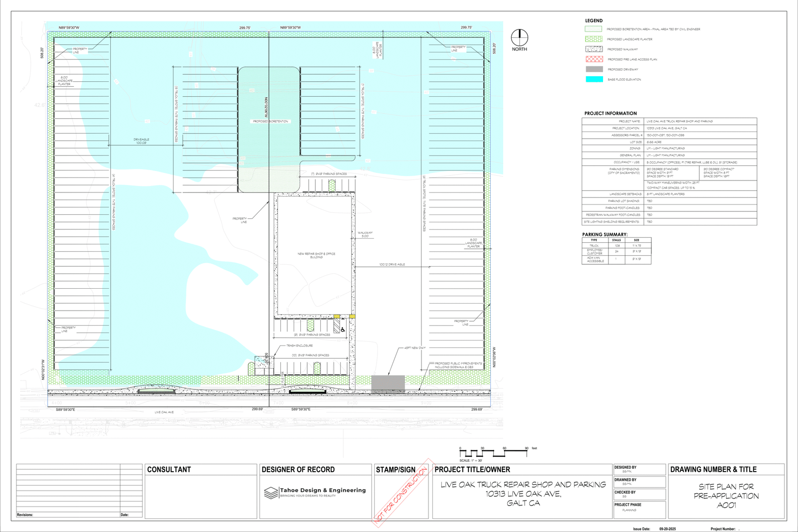Click the graphic scale bar in feet
Screen dimensions: 798x532
coord(493,453)
